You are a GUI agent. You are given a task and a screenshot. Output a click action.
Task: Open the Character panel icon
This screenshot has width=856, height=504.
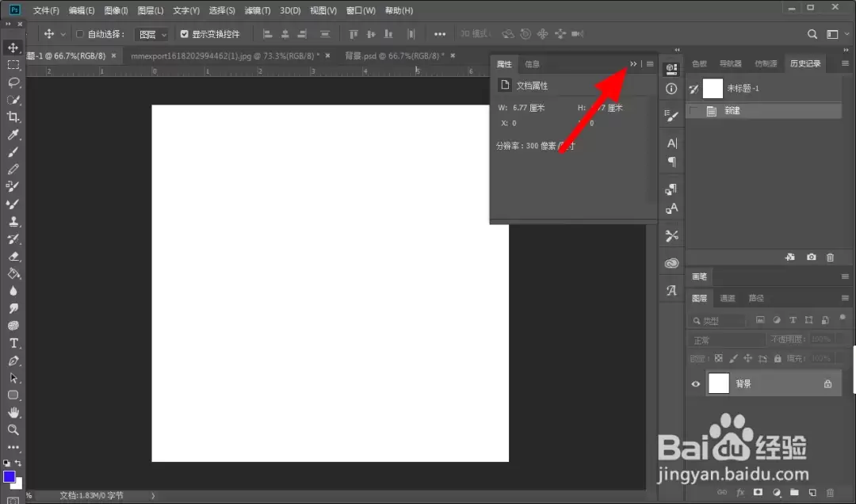pyautogui.click(x=671, y=143)
